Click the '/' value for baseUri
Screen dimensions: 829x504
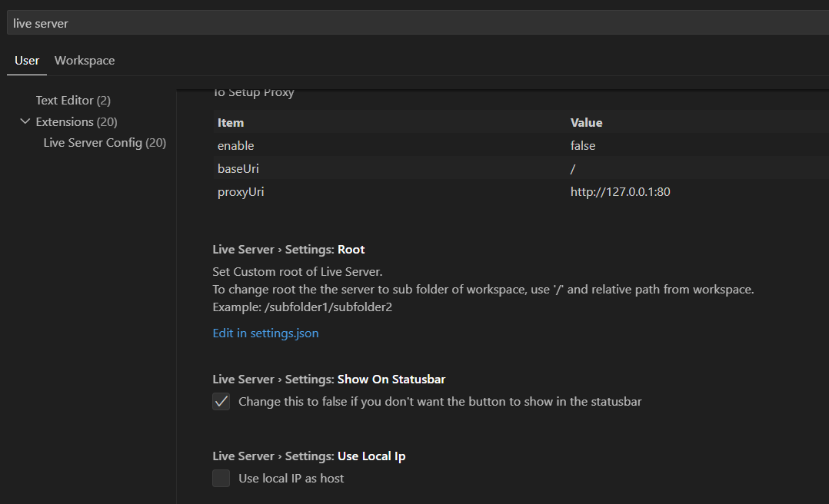coord(573,169)
